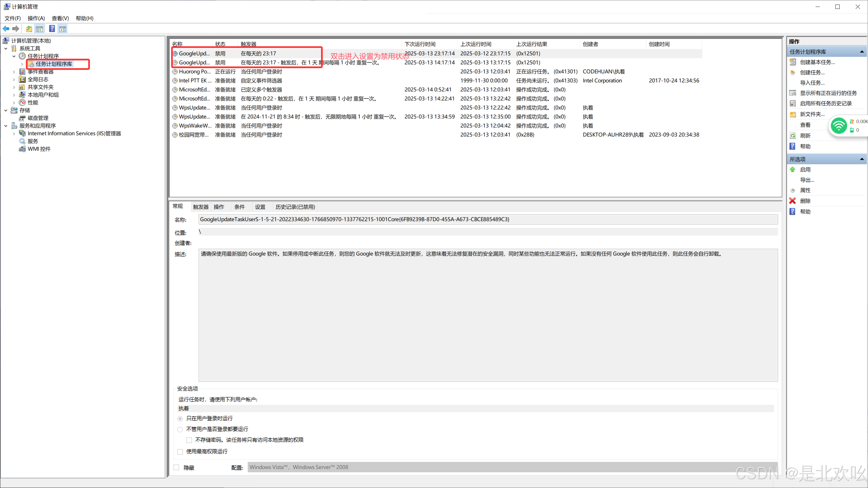
Task: Click the Up one level folder icon
Action: [29, 29]
